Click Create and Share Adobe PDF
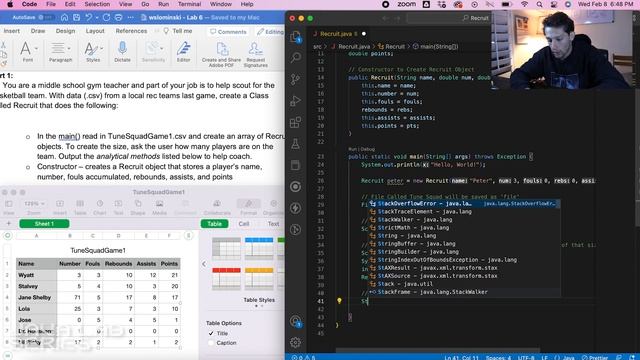 222,54
